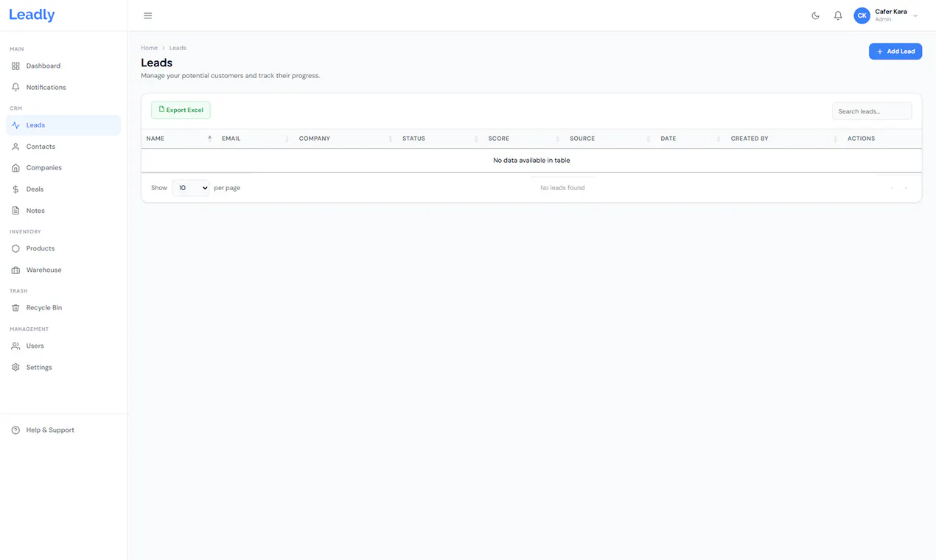Click the Add Lead button

(895, 52)
